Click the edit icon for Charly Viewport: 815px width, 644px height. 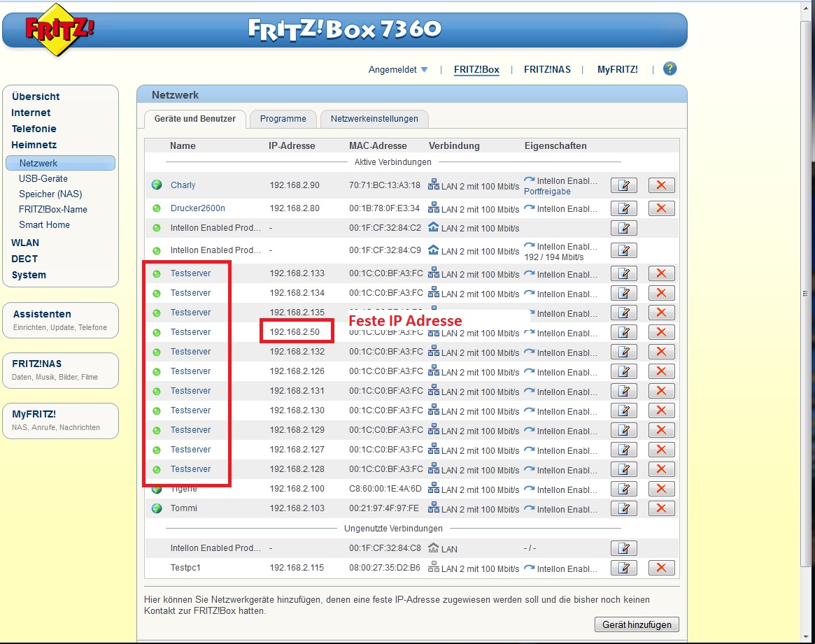[623, 185]
